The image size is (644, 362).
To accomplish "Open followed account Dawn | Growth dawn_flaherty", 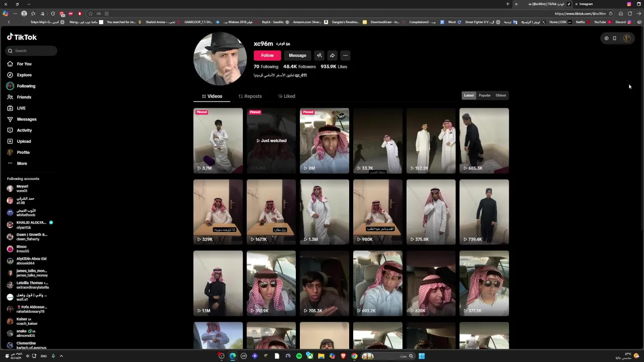I will point(27,237).
